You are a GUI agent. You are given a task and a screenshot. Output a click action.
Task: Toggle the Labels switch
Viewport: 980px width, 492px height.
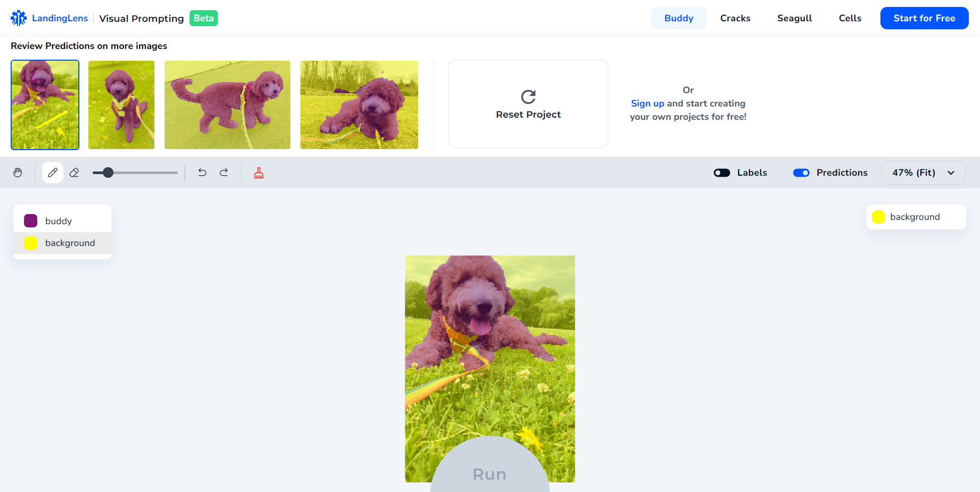coord(722,173)
